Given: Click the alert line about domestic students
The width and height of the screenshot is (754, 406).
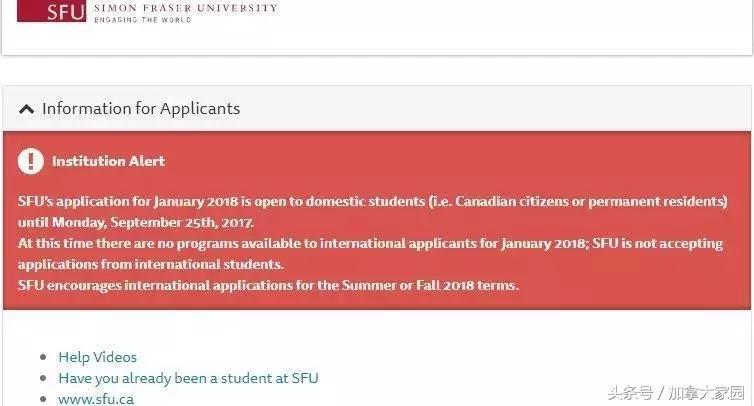Looking at the screenshot, I should 372,201.
